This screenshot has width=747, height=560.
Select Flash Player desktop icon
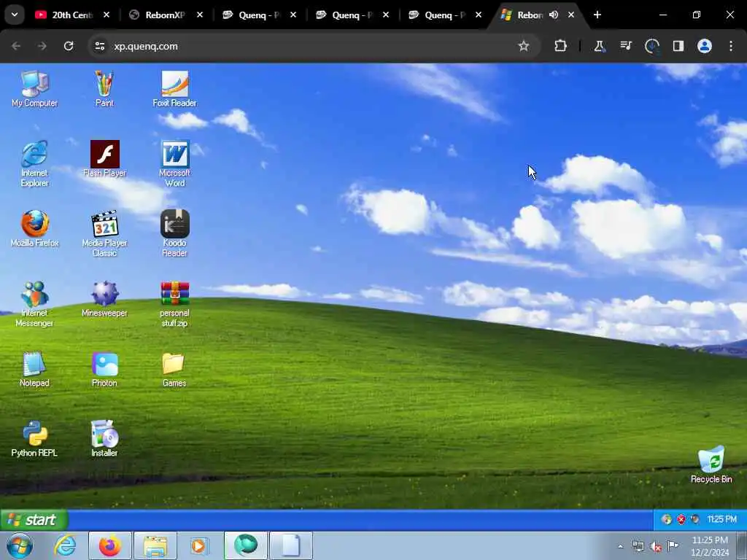104,158
